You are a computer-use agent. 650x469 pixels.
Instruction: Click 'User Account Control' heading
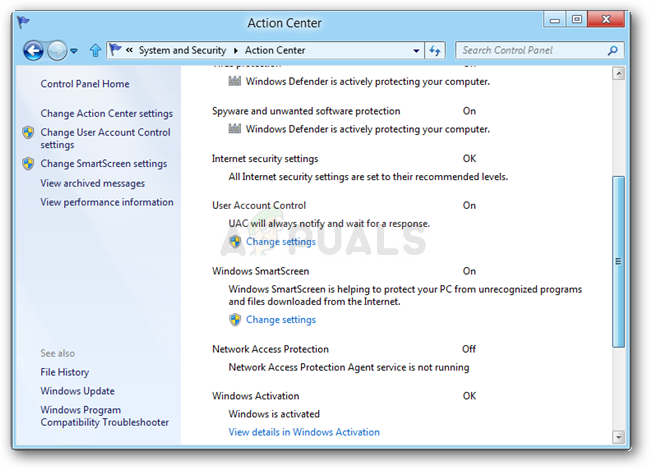click(259, 206)
